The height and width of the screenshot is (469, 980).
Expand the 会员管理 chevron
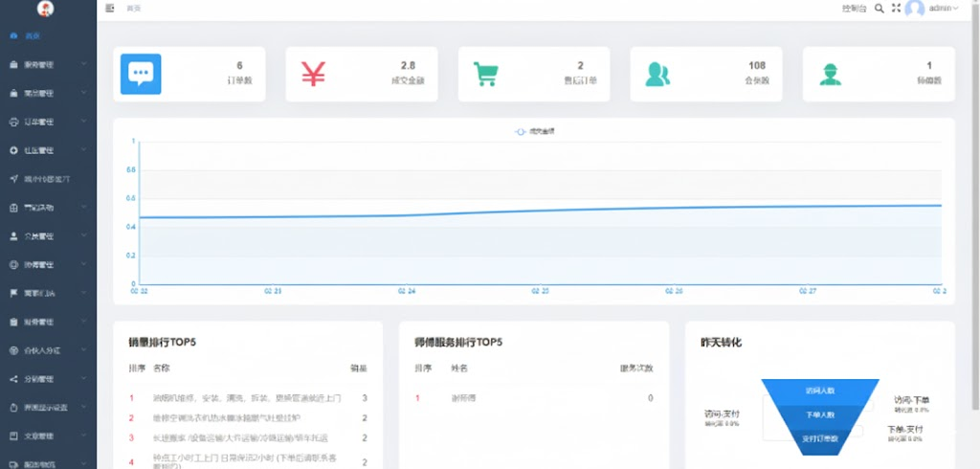click(84, 236)
